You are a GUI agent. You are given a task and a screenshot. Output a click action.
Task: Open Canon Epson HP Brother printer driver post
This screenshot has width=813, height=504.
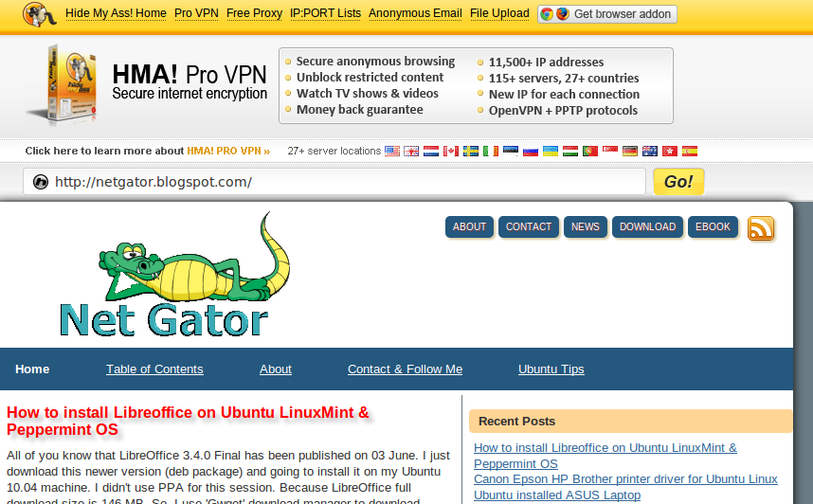[x=625, y=479]
